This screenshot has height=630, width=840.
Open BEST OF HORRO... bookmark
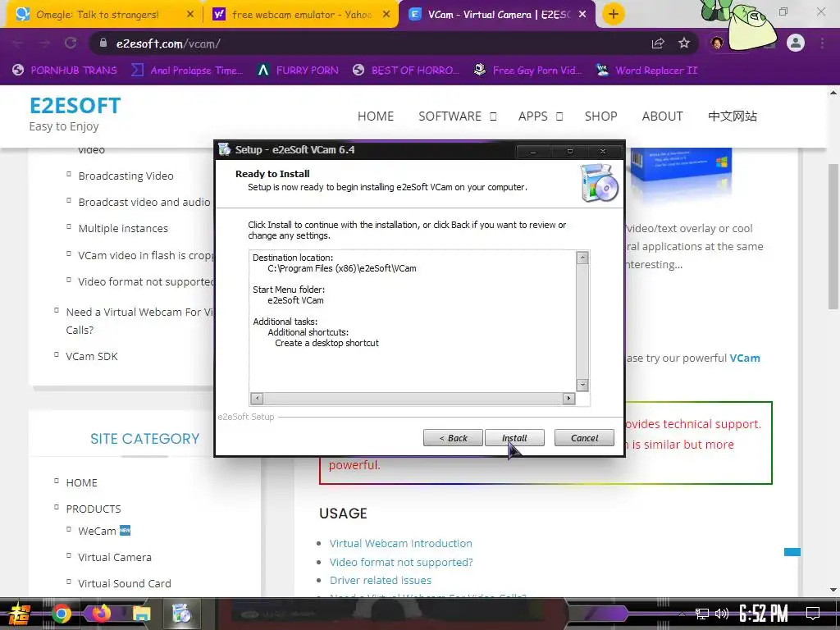(x=406, y=71)
